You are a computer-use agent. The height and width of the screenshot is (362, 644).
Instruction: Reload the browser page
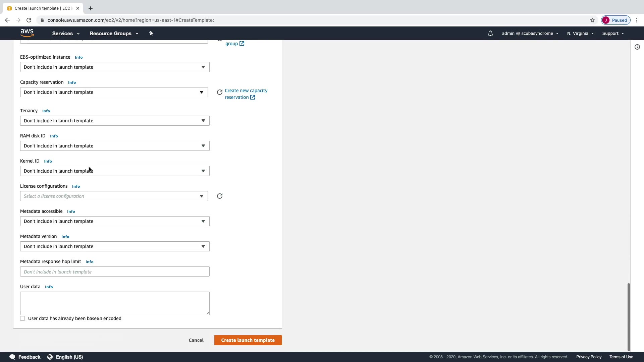(x=29, y=20)
